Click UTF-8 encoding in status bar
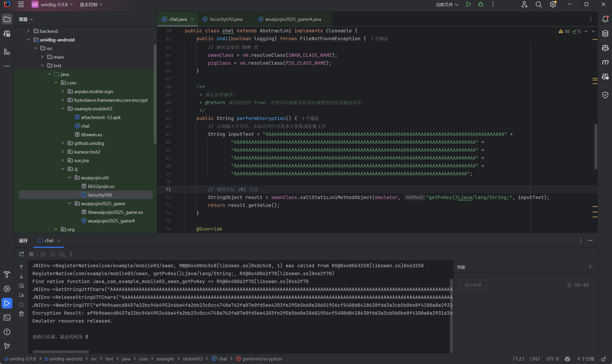 click(x=552, y=359)
